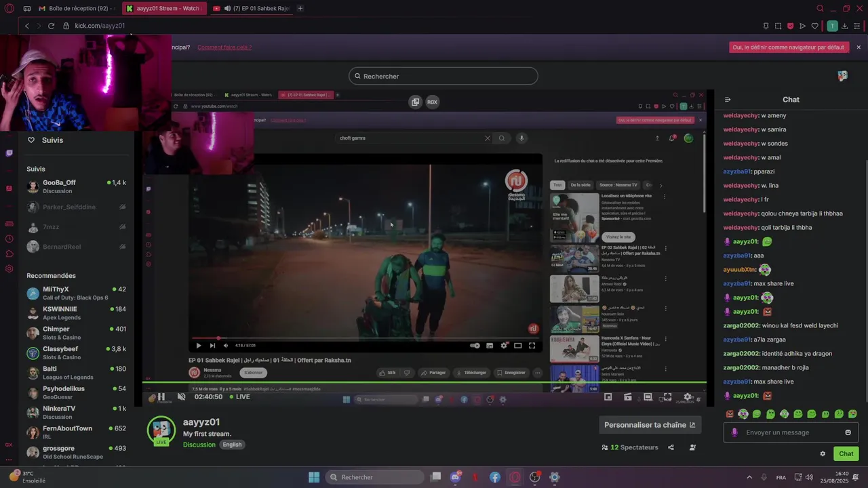This screenshot has height=488, width=868.
Task: Click the heart bookmark icon in toolbar
Action: point(815,26)
